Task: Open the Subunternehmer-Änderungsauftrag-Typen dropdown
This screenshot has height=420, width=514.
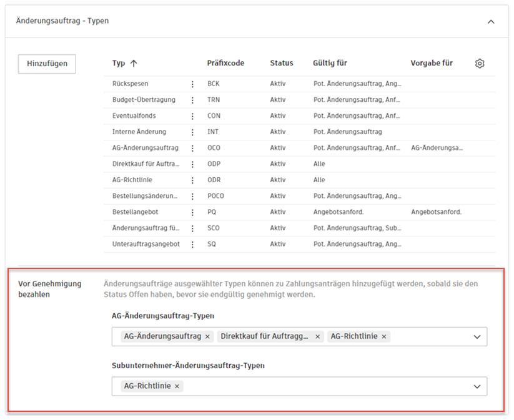Action: tap(477, 386)
